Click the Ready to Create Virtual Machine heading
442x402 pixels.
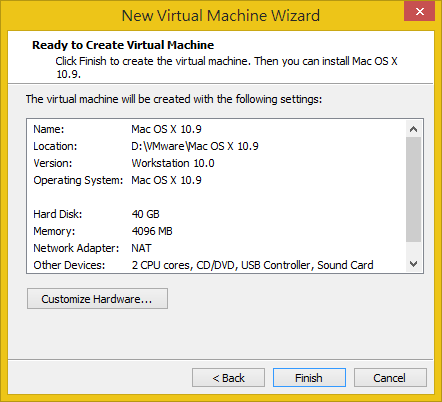(123, 45)
